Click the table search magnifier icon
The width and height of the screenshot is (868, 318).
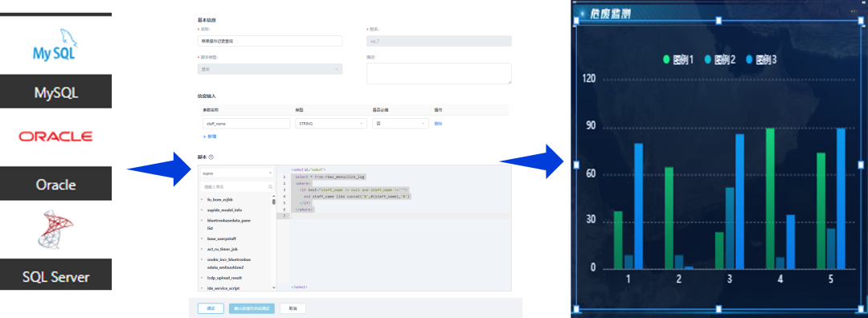point(270,187)
